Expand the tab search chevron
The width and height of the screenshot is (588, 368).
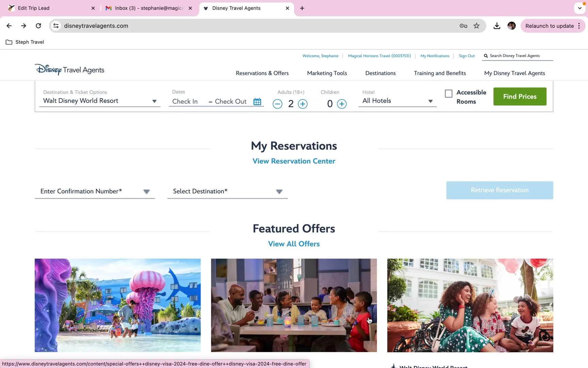point(579,8)
